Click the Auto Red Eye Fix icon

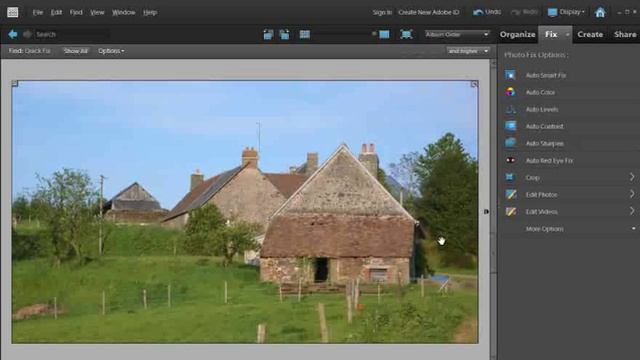coord(510,160)
